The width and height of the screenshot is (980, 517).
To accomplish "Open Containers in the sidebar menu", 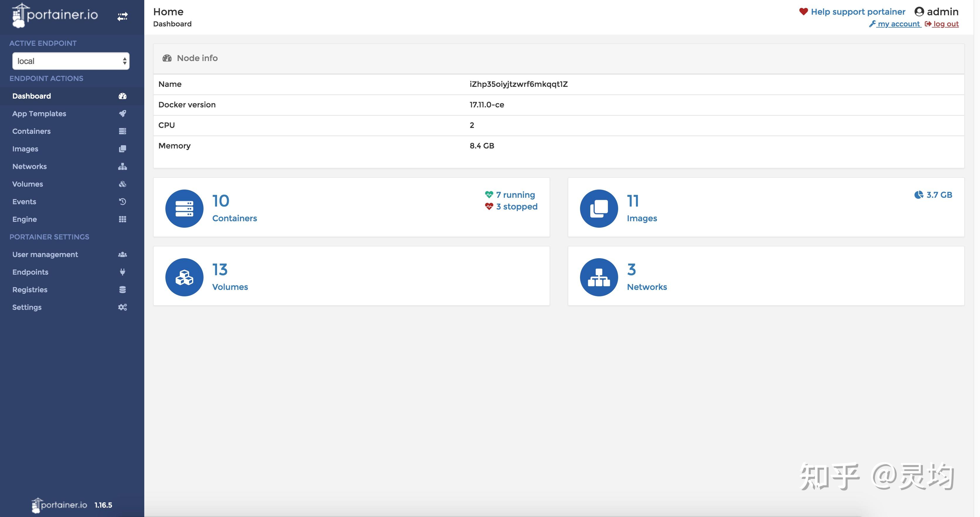I will click(x=31, y=131).
